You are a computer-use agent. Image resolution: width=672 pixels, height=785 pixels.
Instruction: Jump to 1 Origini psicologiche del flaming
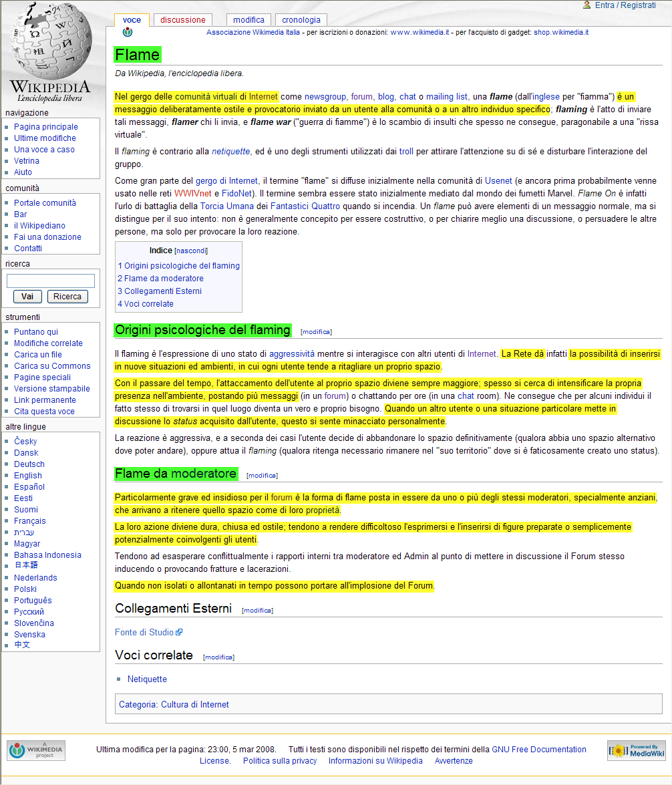pos(179,266)
